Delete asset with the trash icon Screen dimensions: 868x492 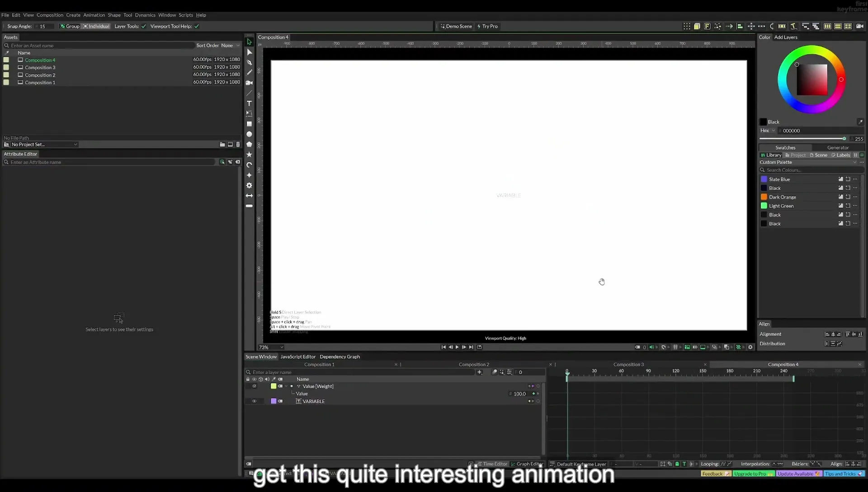point(238,145)
